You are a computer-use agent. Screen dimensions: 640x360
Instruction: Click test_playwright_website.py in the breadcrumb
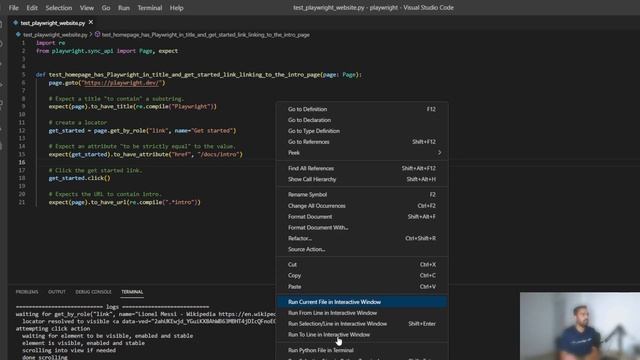point(56,35)
